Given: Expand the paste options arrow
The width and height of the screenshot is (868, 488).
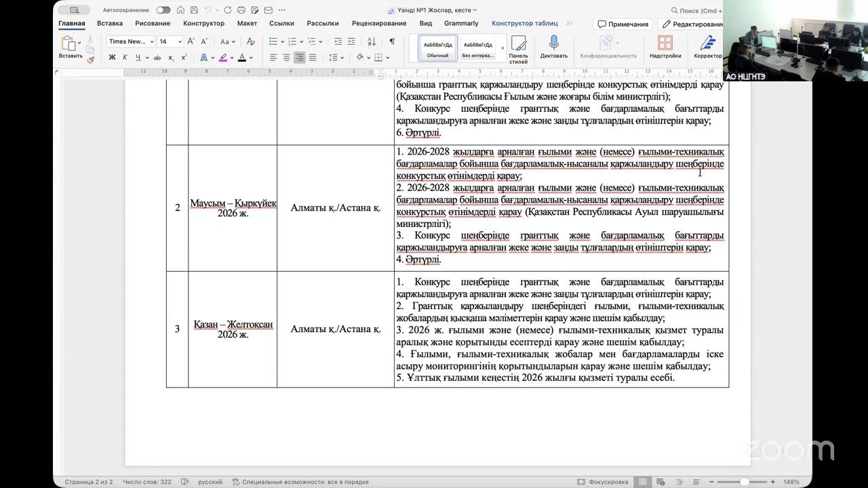Looking at the screenshot, I should [80, 43].
